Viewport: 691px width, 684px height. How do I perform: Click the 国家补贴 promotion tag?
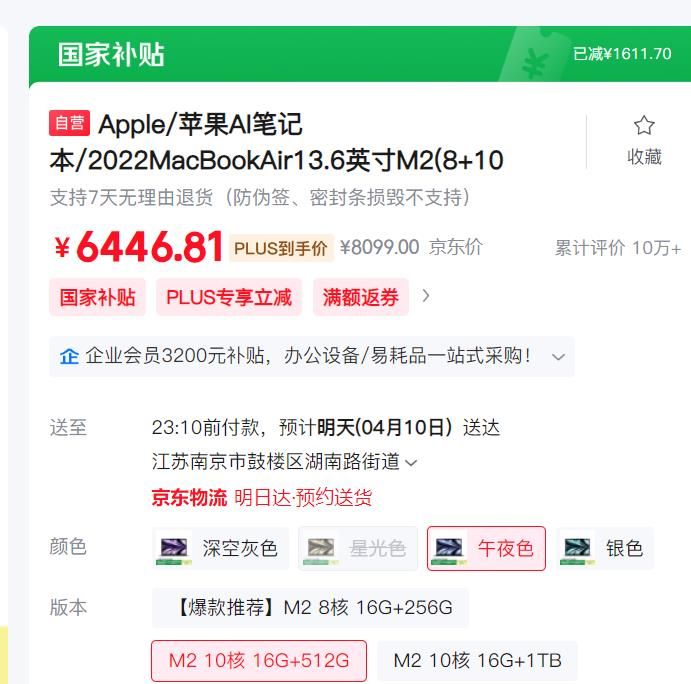coord(97,297)
